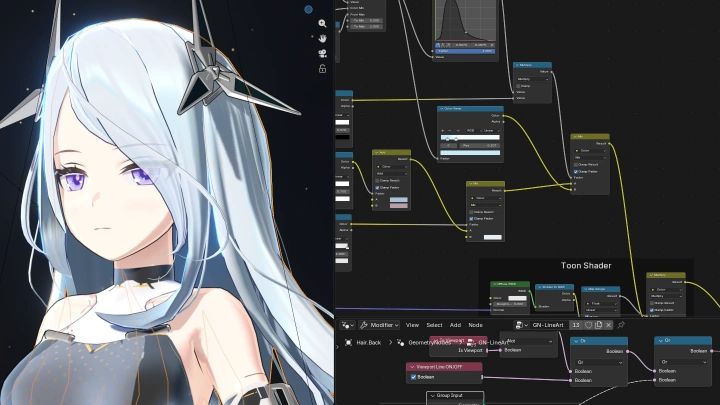Open the geometry node editor type selector

click(x=348, y=325)
